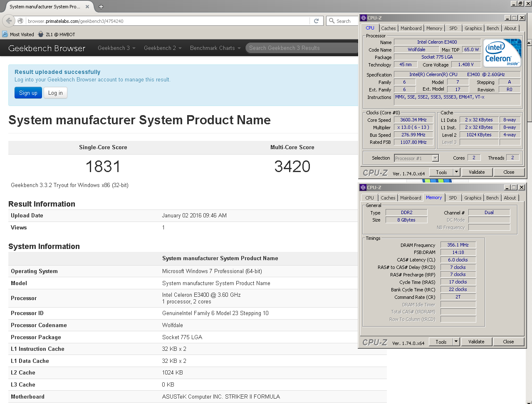Viewport: 532px width, 404px height.
Task: Click the globe site identity icon
Action: (20, 21)
